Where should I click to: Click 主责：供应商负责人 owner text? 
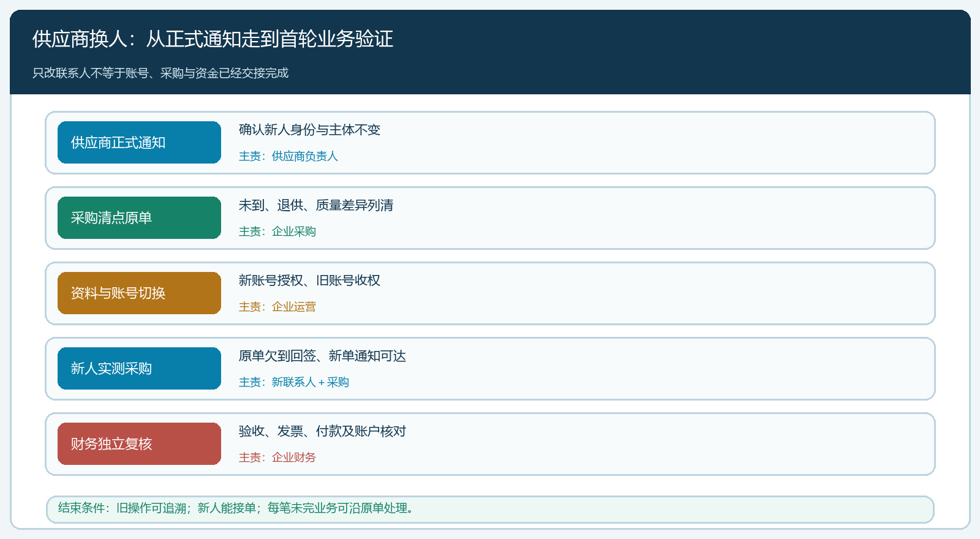(288, 156)
